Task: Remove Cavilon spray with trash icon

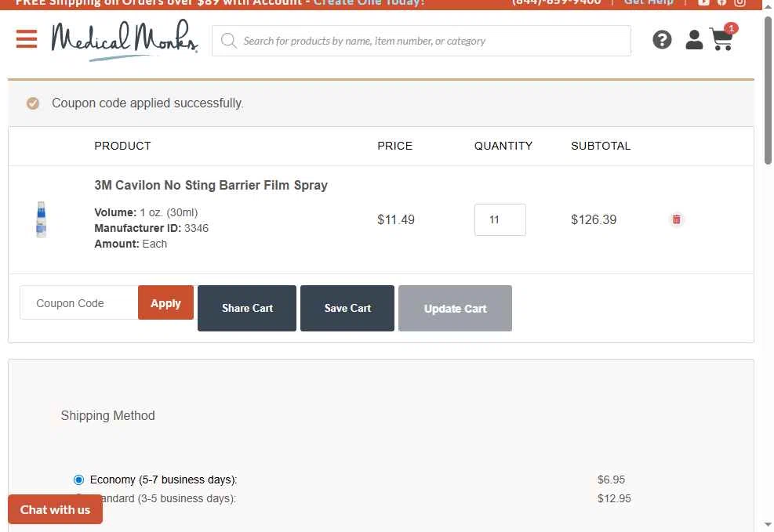Action: [x=676, y=219]
